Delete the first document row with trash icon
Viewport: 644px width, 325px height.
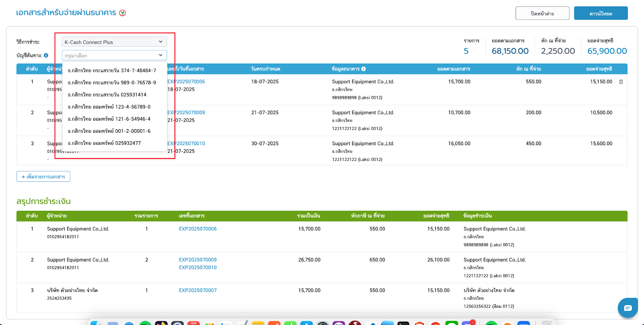[621, 82]
